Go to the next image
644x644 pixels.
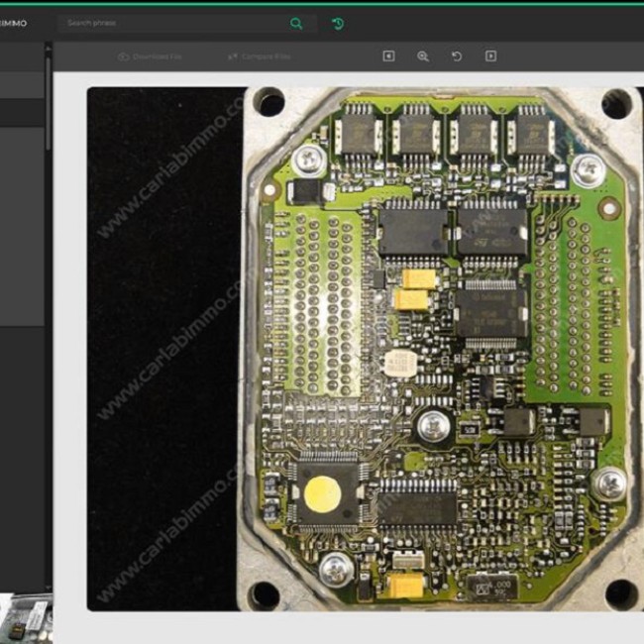coord(490,56)
